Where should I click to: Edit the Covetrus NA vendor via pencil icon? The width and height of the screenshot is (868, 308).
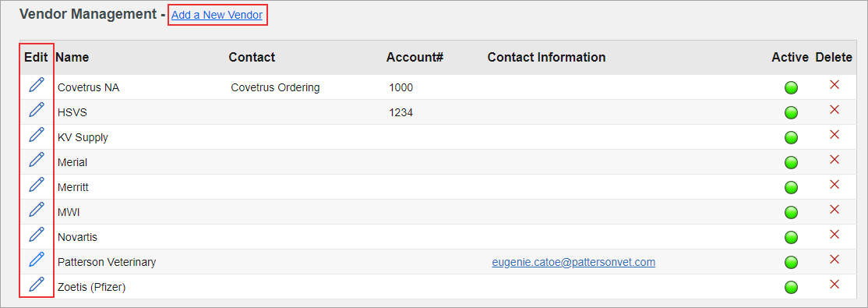coord(36,85)
